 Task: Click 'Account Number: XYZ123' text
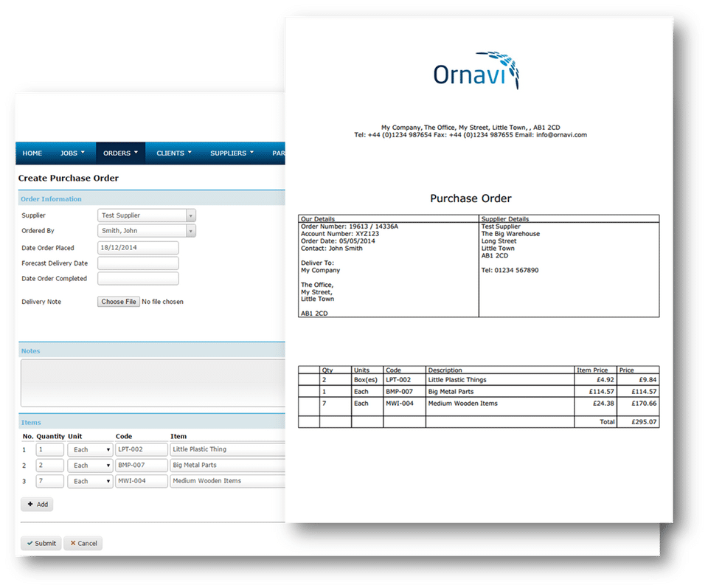(340, 233)
